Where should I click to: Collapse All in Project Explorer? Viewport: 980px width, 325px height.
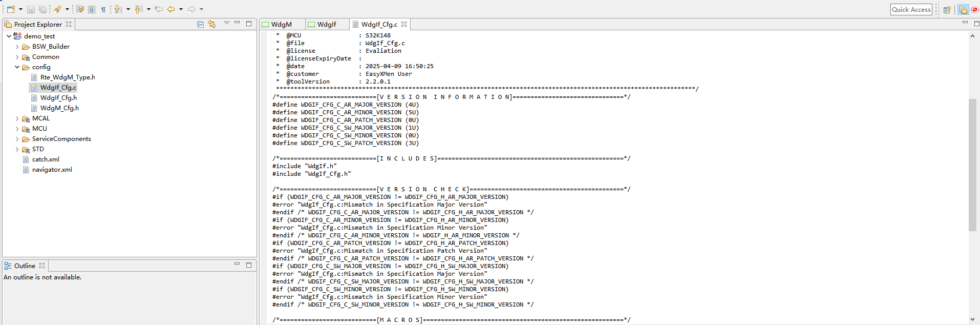click(x=200, y=24)
